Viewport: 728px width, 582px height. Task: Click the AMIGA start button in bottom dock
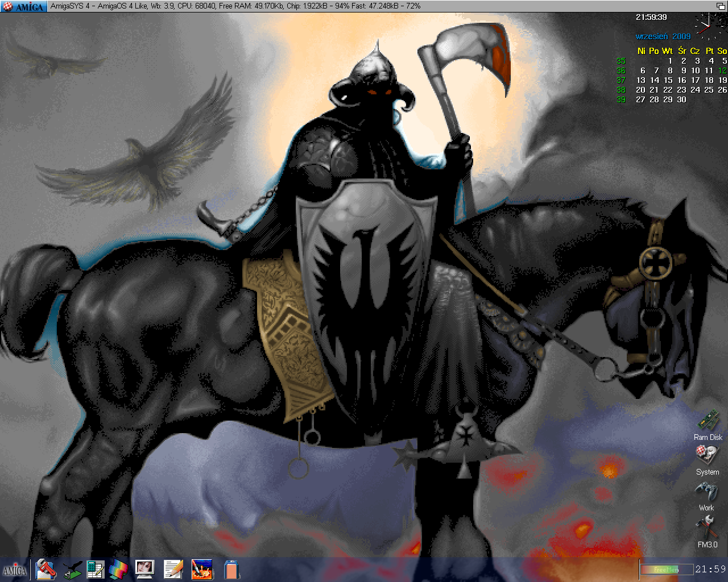click(15, 570)
